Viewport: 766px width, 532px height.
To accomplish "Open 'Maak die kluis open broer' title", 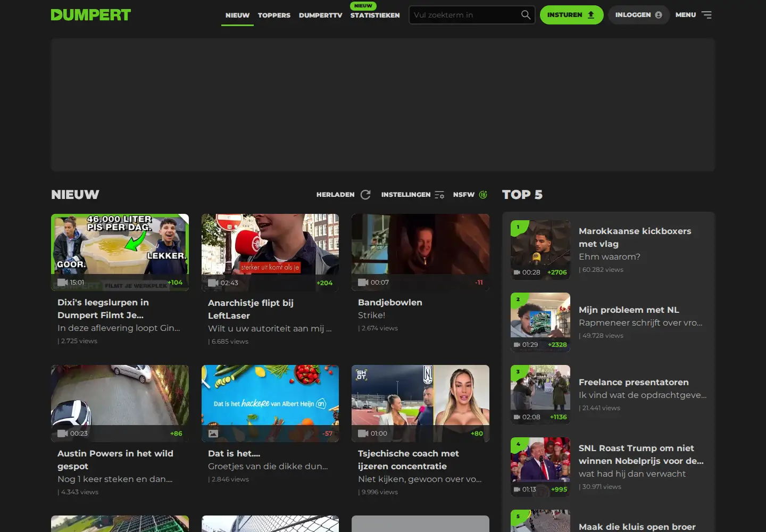I will [x=637, y=527].
